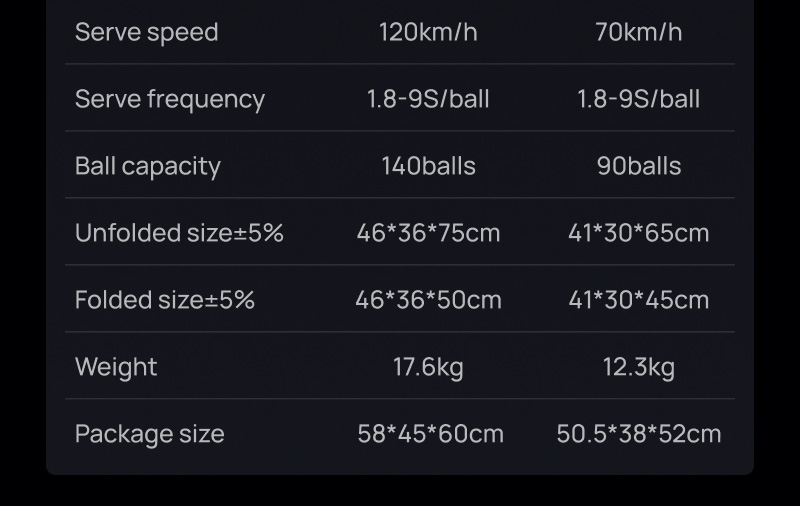Click the Serve speed row label
Screen dimensions: 800x506
(x=146, y=32)
